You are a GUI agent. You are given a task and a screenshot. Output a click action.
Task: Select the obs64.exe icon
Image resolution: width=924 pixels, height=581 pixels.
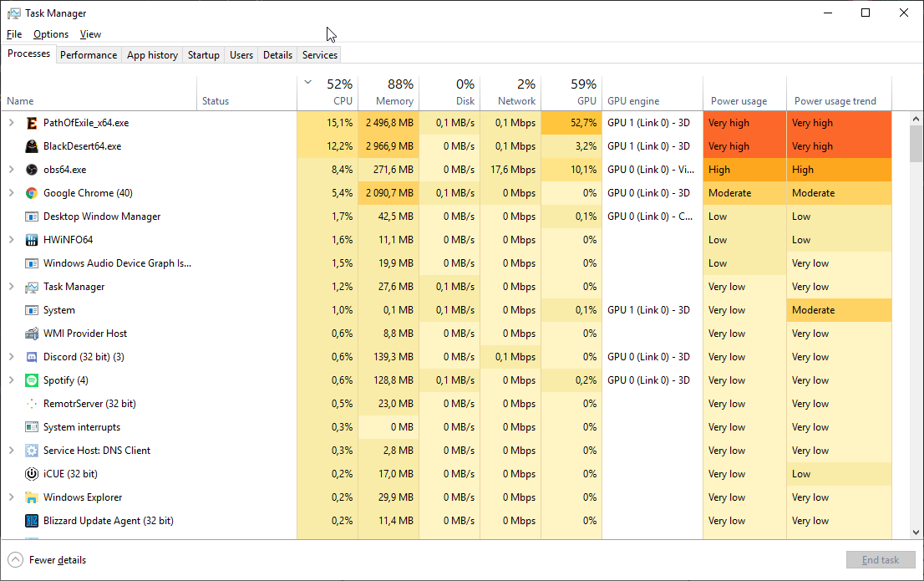tap(32, 170)
